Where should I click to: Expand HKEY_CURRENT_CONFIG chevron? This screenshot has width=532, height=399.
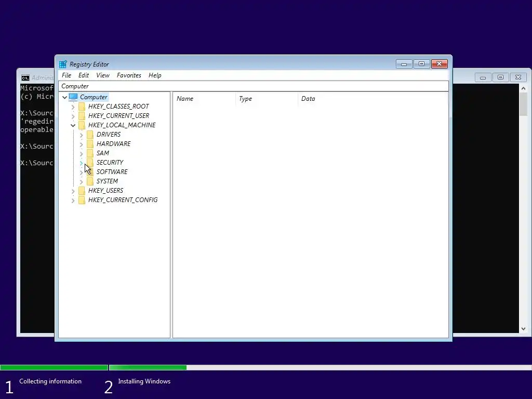pyautogui.click(x=73, y=201)
